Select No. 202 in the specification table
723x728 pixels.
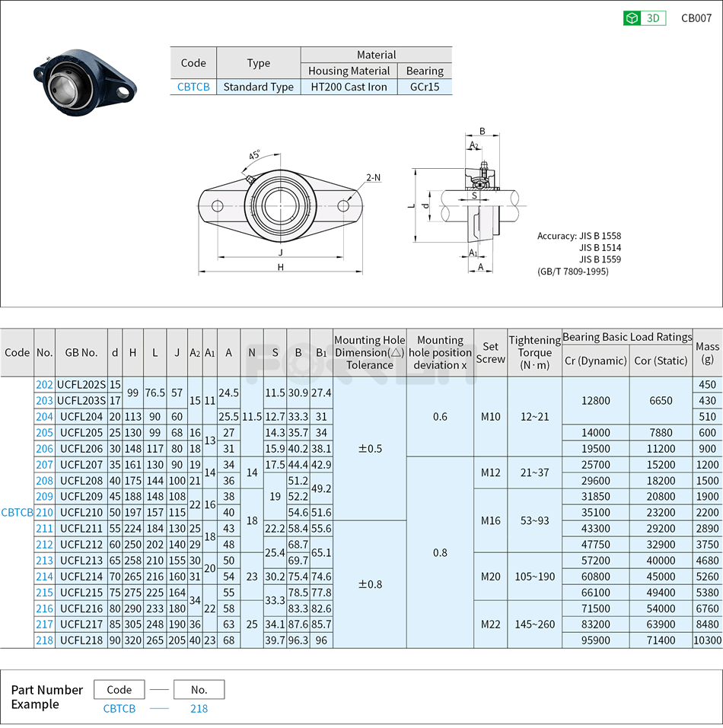[x=44, y=384]
